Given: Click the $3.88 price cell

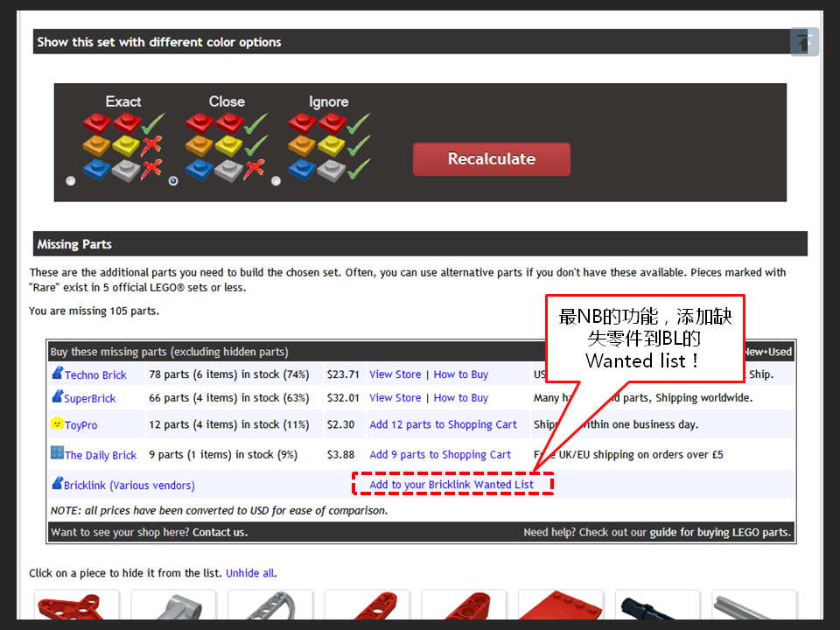Looking at the screenshot, I should [x=340, y=455].
